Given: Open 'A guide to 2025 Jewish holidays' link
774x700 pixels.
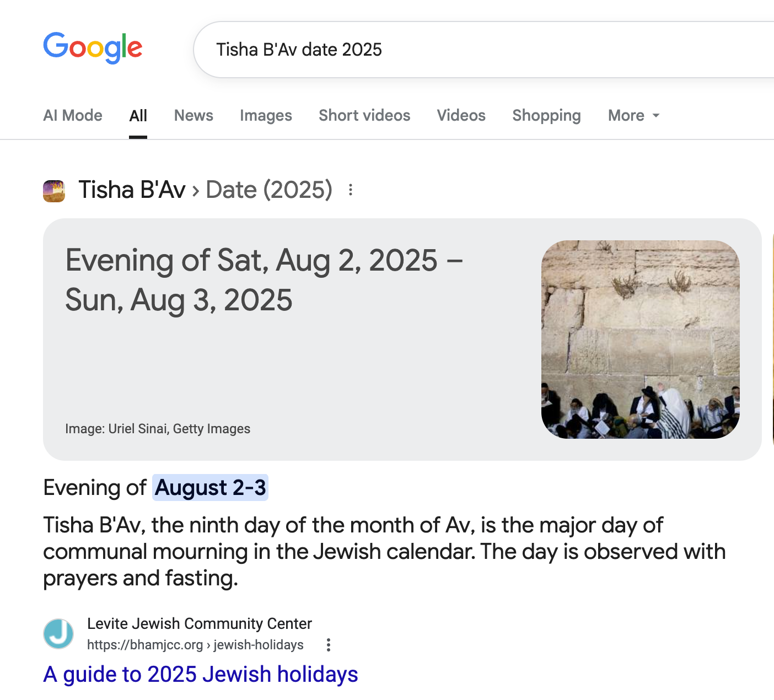Looking at the screenshot, I should coord(201,674).
